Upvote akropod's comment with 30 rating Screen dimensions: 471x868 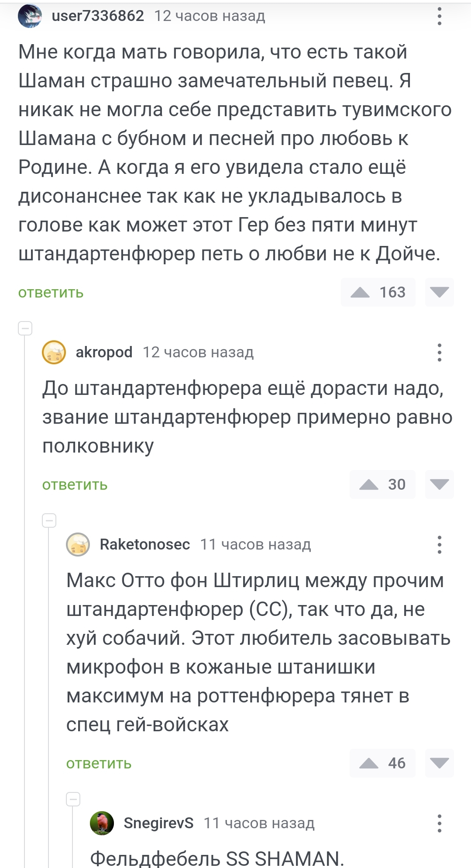click(x=369, y=484)
